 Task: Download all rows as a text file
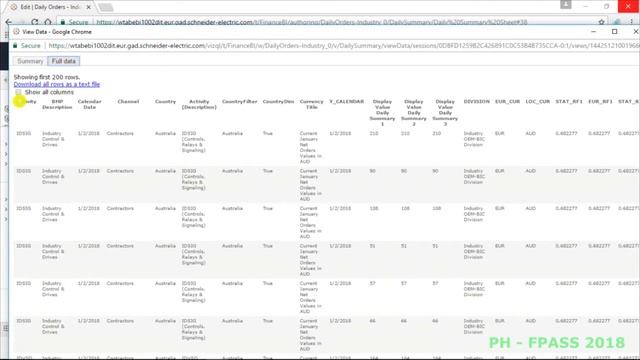point(57,84)
